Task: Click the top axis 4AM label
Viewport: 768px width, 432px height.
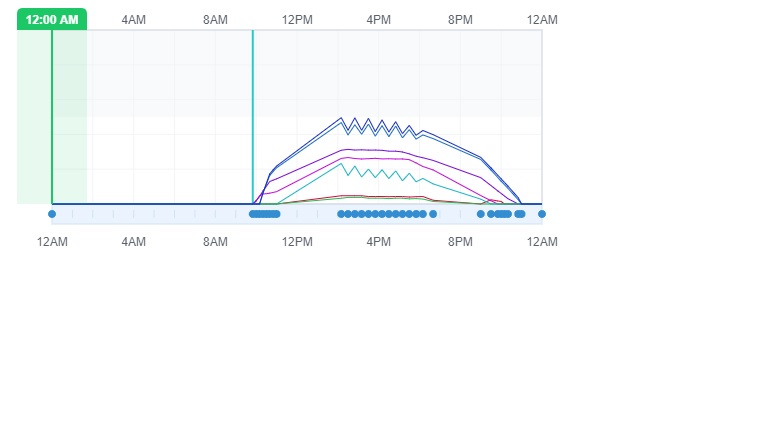Action: (134, 20)
